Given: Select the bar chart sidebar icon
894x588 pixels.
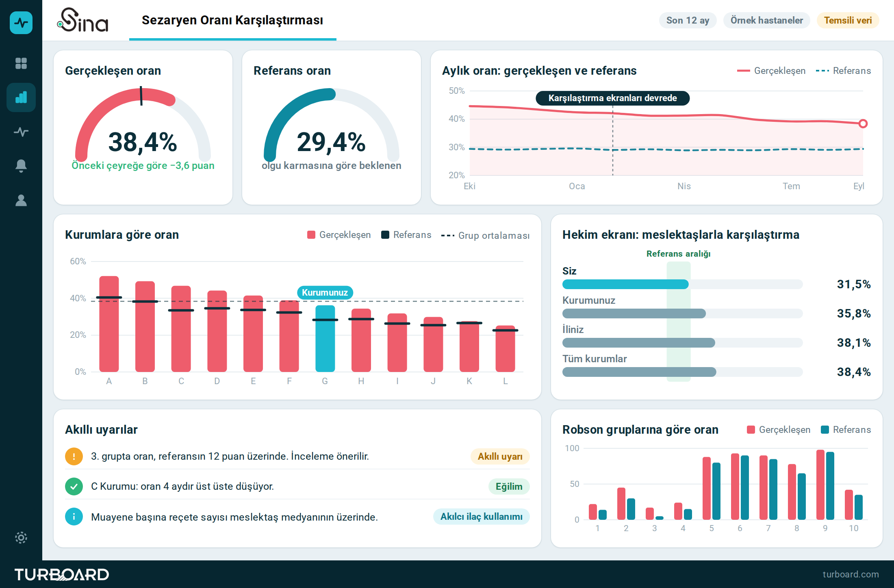Looking at the screenshot, I should point(21,97).
